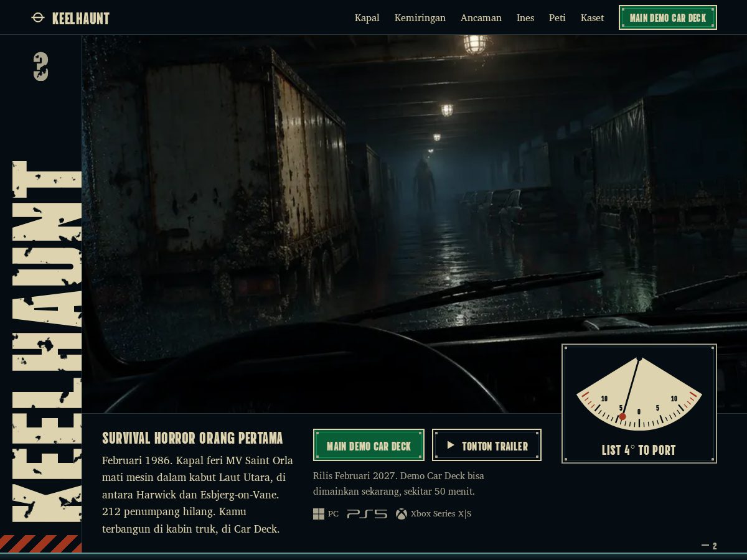Click the '2' page indicator at bottom right
Screen dimensions: 747x560
click(715, 546)
